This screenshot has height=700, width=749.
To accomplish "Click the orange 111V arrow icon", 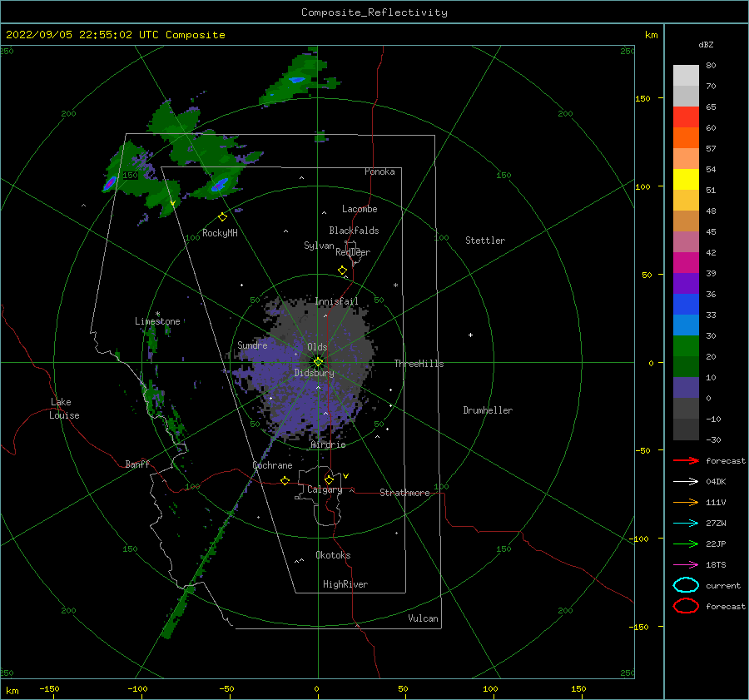I will coord(686,502).
